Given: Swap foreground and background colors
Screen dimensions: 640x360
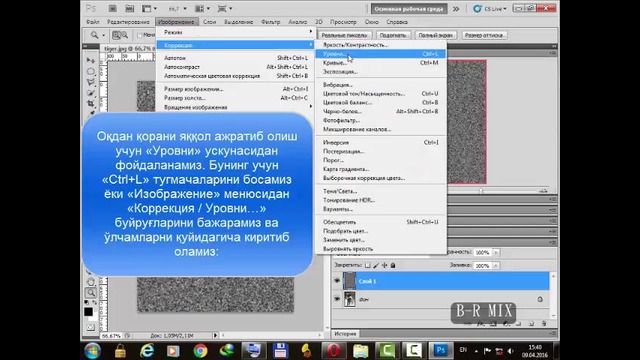Looking at the screenshot, I should [x=95, y=303].
